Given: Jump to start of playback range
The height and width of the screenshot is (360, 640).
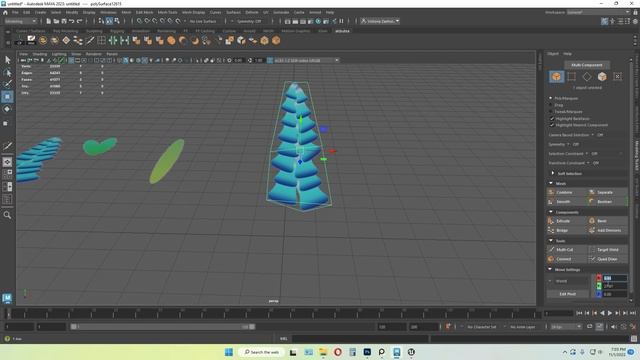Looking at the screenshot, I should pos(579,313).
